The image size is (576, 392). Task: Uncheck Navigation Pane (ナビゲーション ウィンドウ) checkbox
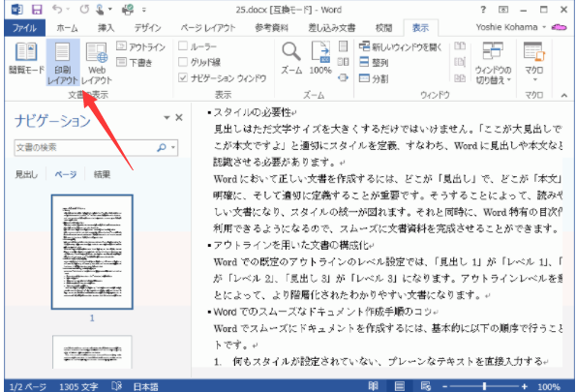click(x=183, y=77)
